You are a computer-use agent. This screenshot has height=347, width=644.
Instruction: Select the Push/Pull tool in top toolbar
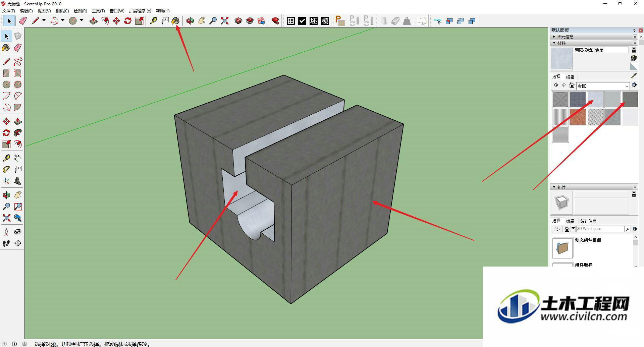click(x=94, y=21)
